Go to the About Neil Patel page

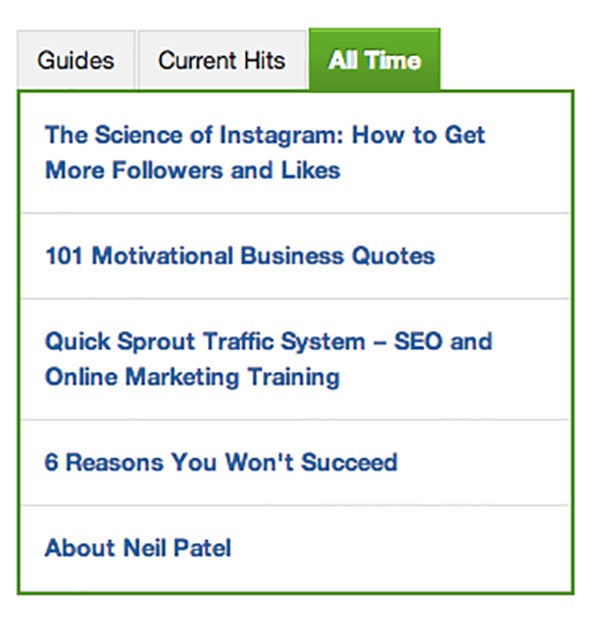pos(138,549)
